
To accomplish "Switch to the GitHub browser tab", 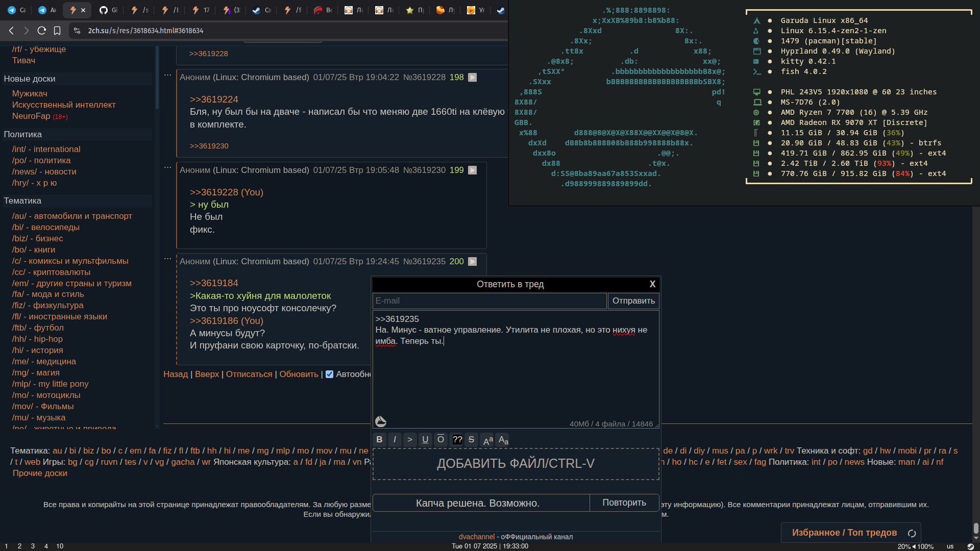I will (108, 10).
